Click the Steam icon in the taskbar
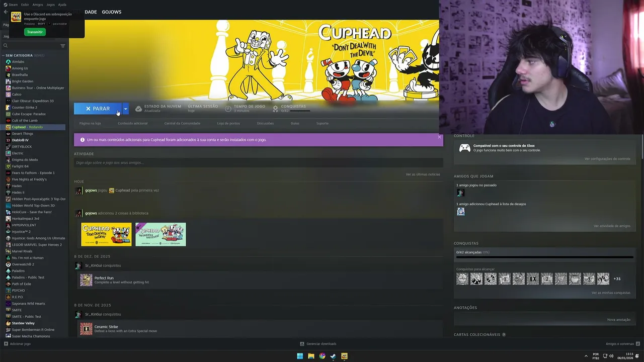This screenshot has height=362, width=644. pos(333,356)
